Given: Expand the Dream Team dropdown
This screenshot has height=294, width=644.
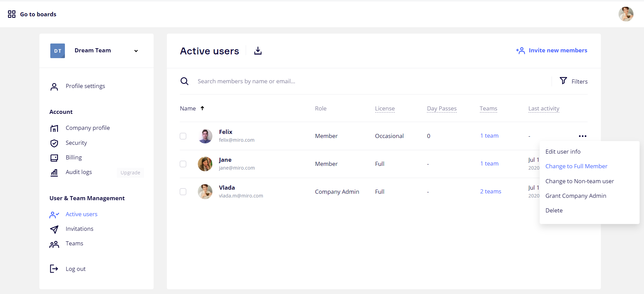Looking at the screenshot, I should [136, 51].
